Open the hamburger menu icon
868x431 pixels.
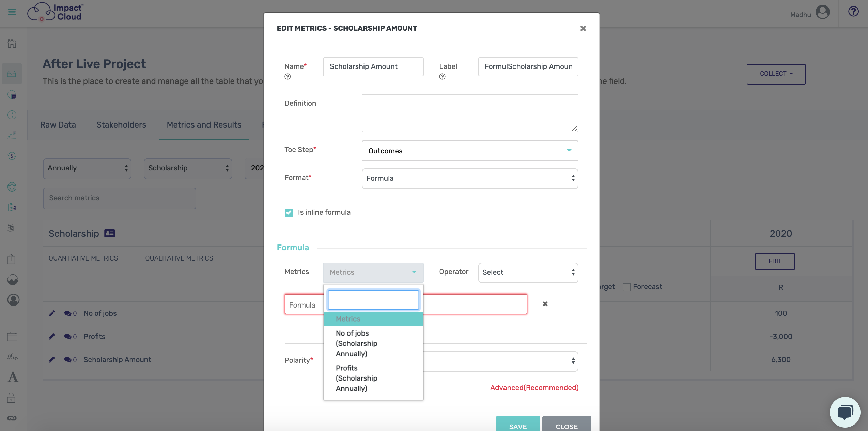pyautogui.click(x=12, y=12)
